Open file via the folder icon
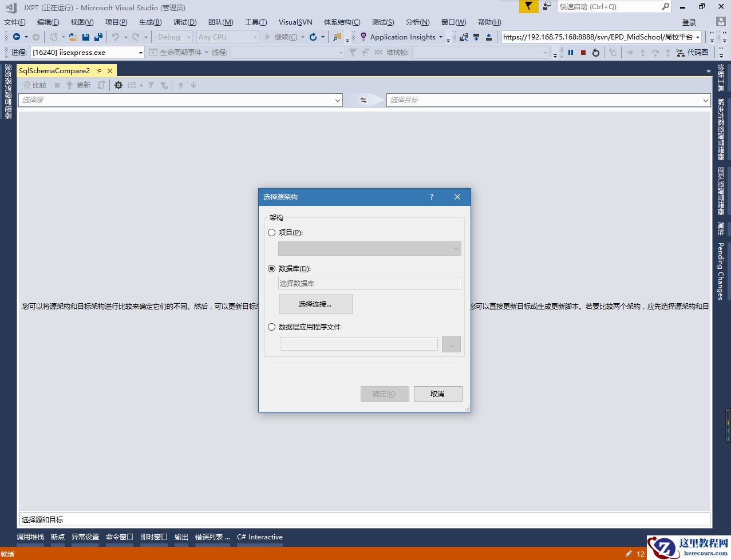This screenshot has width=731, height=560. coord(73,37)
